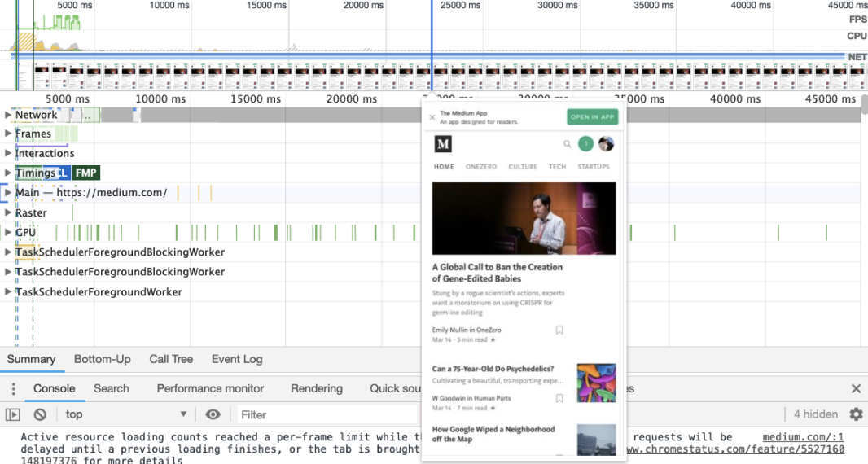Bookmark the Psychedelics article
The image size is (868, 464).
pos(559,398)
